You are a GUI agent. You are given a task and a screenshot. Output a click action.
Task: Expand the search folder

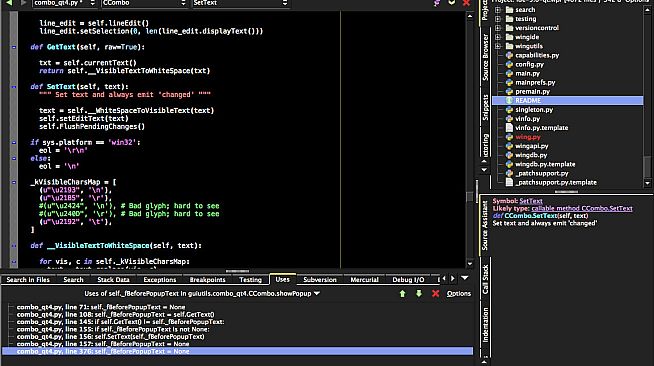[498, 10]
